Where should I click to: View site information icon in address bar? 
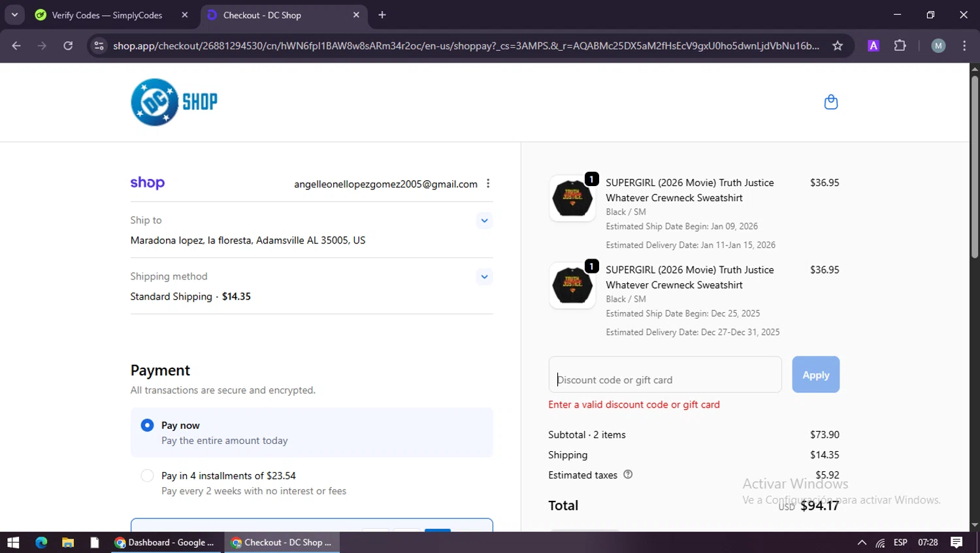pos(99,46)
